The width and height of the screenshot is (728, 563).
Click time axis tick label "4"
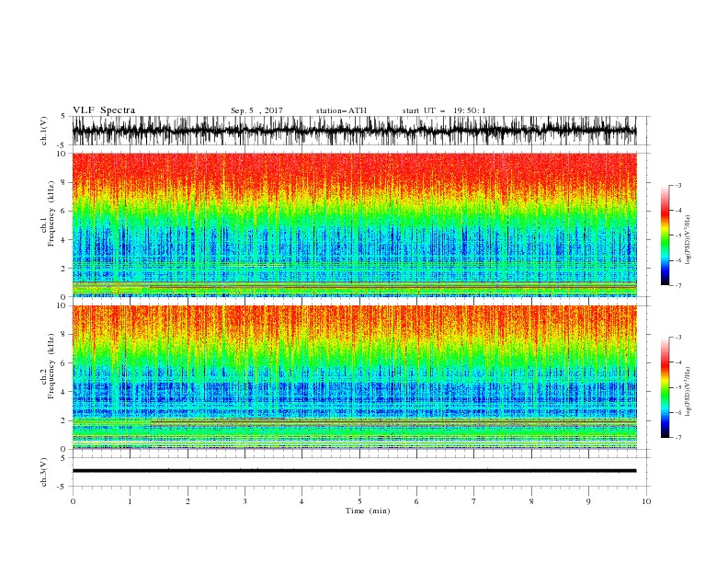[x=302, y=501]
